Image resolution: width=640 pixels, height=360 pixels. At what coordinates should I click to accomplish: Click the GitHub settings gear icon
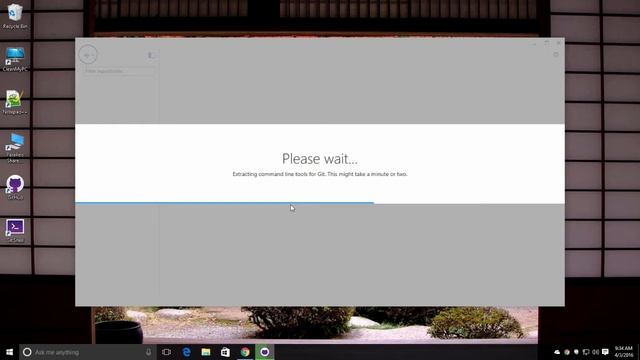(x=556, y=55)
